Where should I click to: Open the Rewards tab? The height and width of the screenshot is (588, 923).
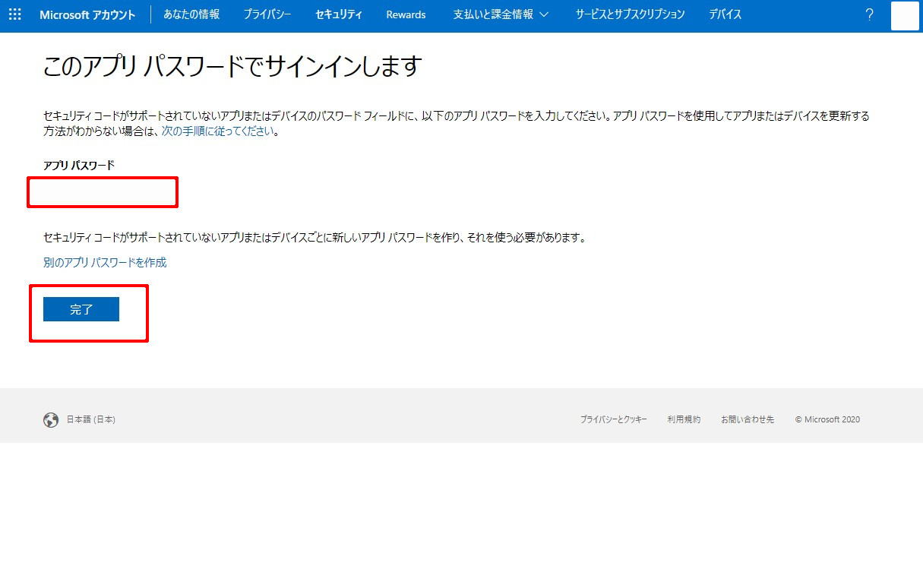tap(406, 14)
